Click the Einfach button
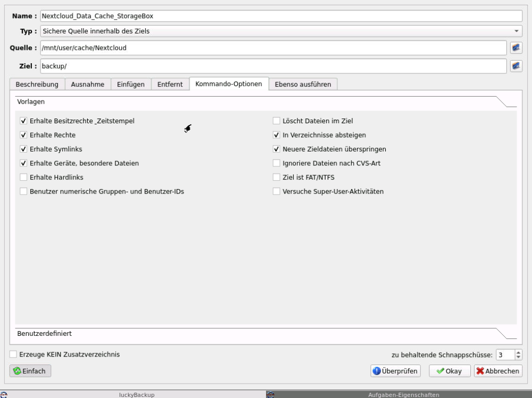 click(x=30, y=371)
